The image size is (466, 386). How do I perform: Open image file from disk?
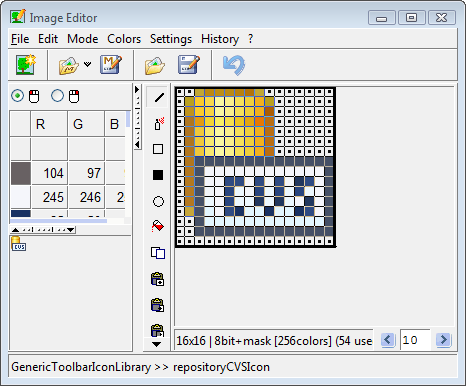(155, 65)
